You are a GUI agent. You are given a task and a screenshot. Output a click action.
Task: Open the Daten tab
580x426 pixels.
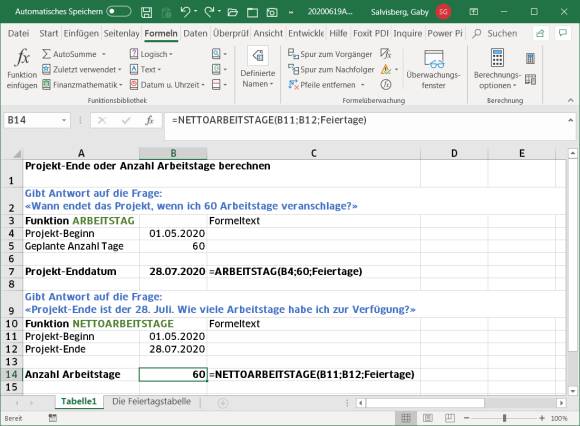[x=195, y=34]
